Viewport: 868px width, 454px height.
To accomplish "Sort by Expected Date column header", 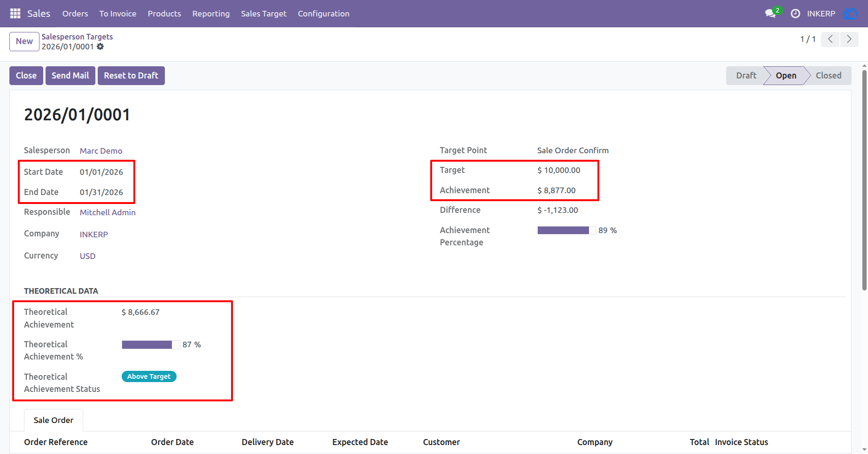I will point(360,442).
